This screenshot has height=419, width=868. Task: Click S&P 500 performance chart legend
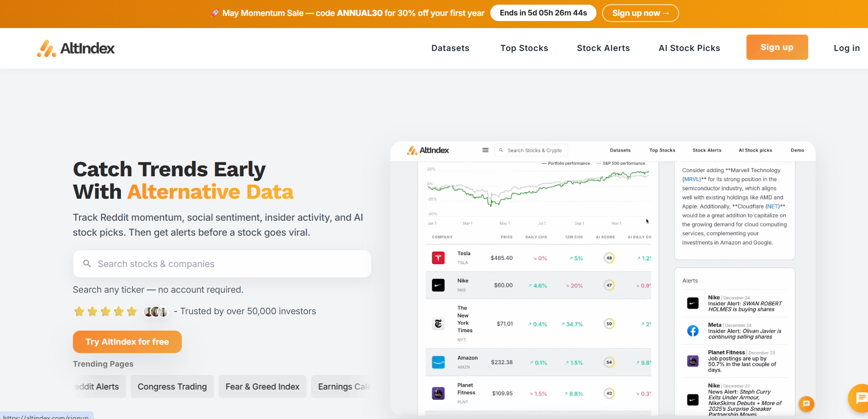coord(621,164)
